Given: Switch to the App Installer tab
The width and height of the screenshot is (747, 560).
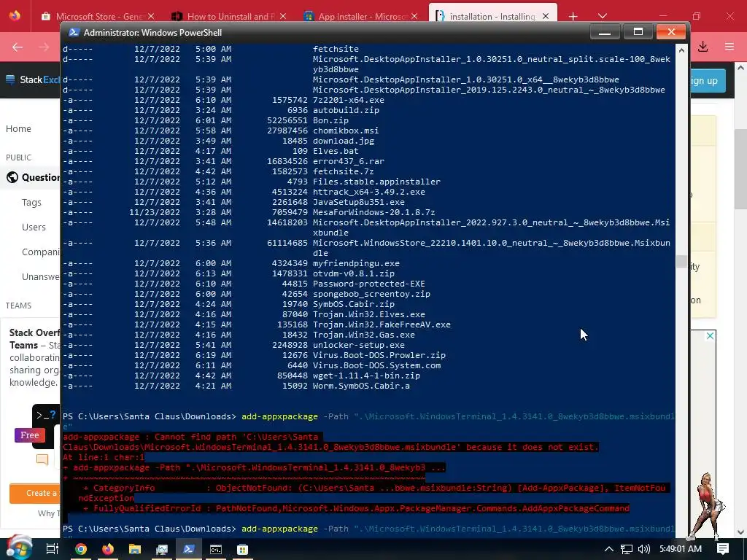Looking at the screenshot, I should pyautogui.click(x=360, y=16).
